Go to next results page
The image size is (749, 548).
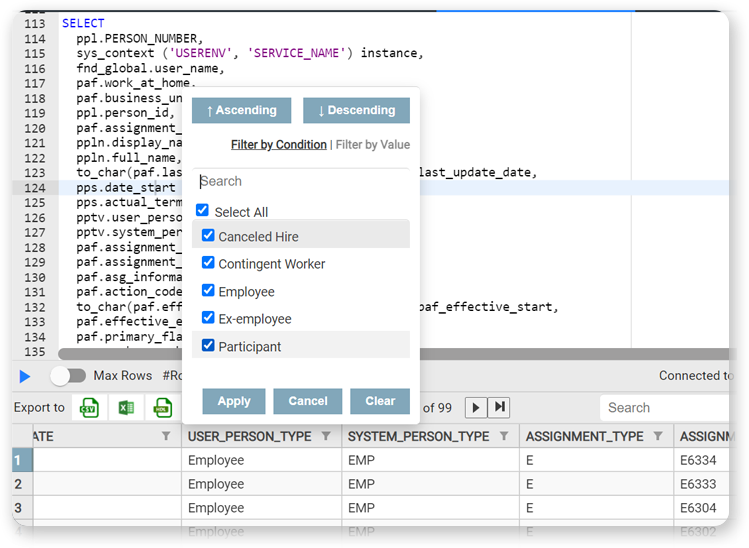tap(476, 408)
